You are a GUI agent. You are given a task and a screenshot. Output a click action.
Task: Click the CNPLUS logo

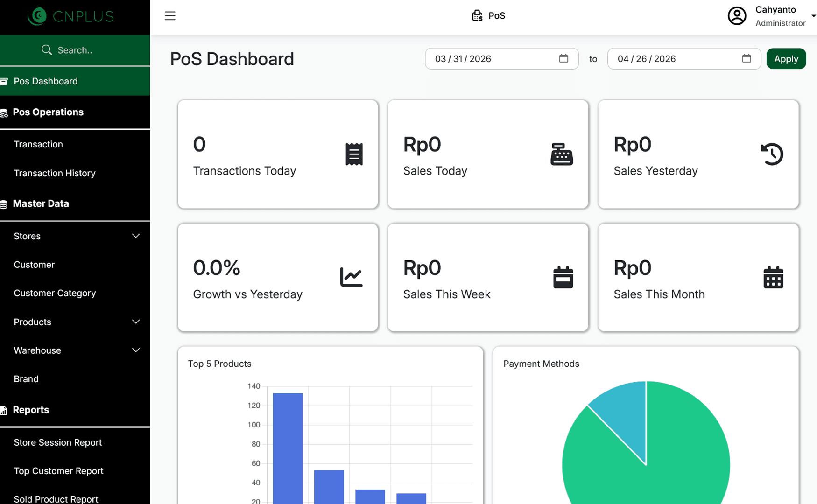[70, 16]
